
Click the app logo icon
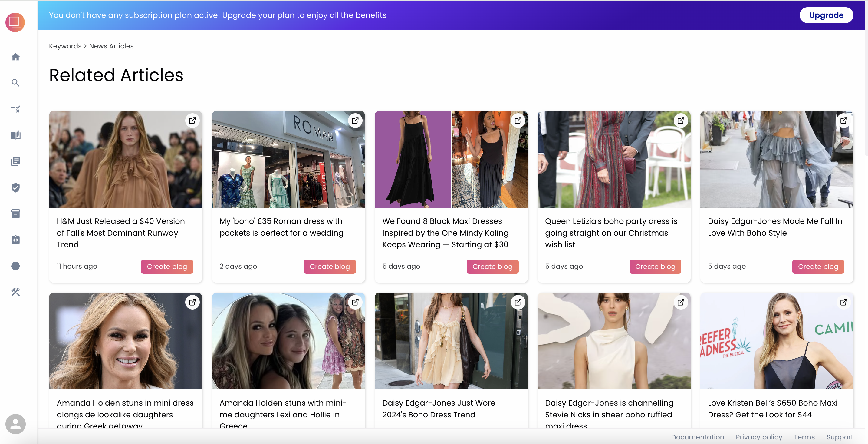(x=15, y=23)
